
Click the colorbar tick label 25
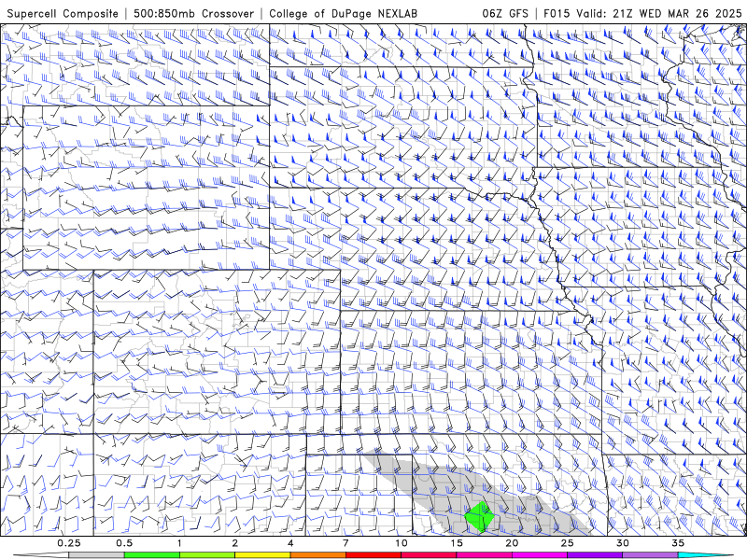click(567, 543)
